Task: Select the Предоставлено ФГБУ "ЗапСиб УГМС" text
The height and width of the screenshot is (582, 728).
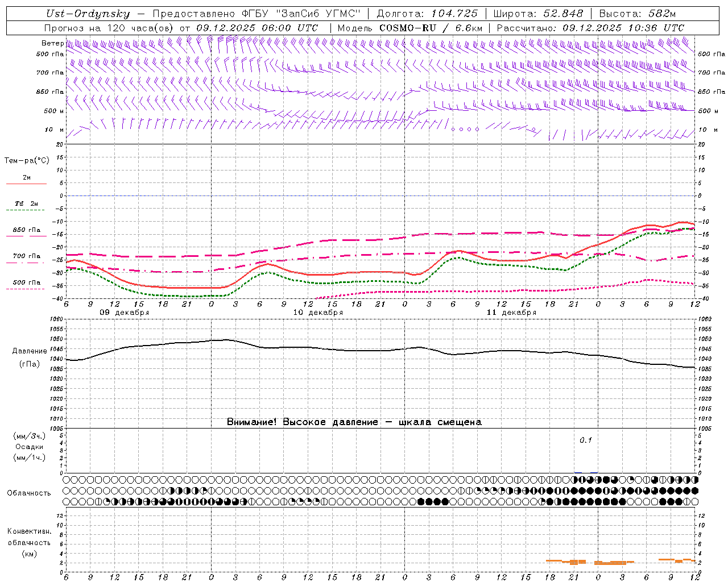Action: click(x=257, y=14)
